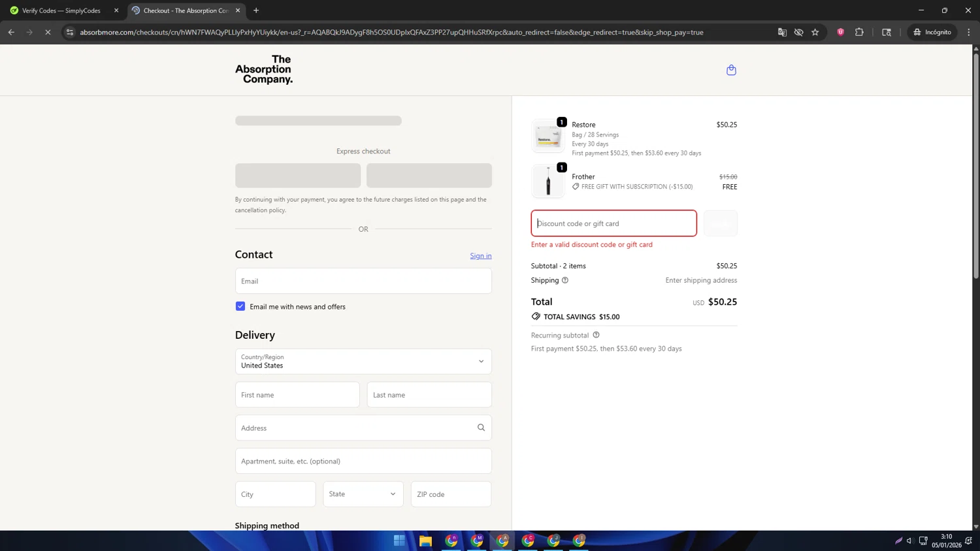This screenshot has width=980, height=551.
Task: Click the TOTAL SAVINGS $15.00 text
Action: coord(581,317)
